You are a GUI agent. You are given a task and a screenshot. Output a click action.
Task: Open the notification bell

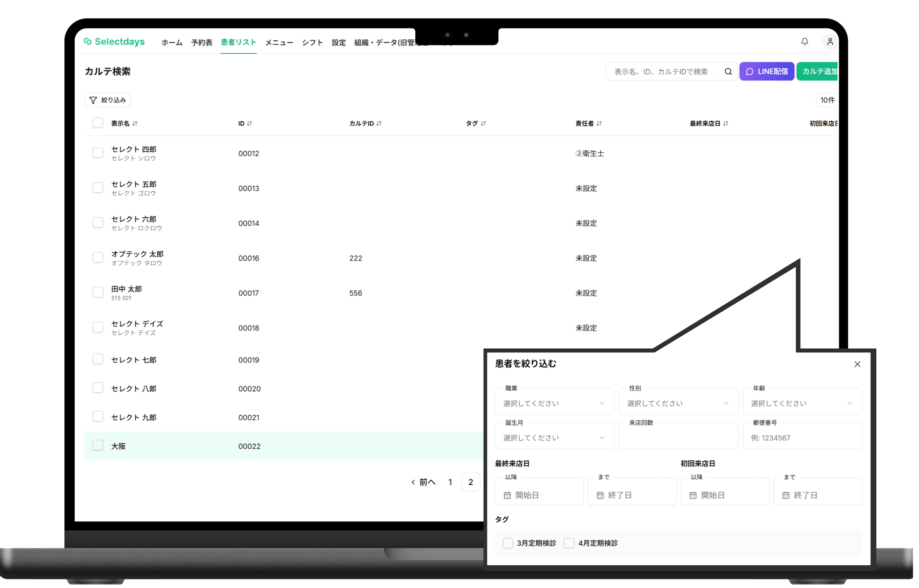click(804, 42)
